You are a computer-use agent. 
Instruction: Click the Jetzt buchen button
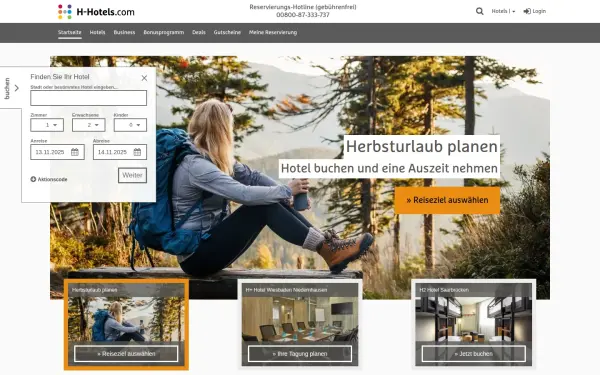coord(474,354)
